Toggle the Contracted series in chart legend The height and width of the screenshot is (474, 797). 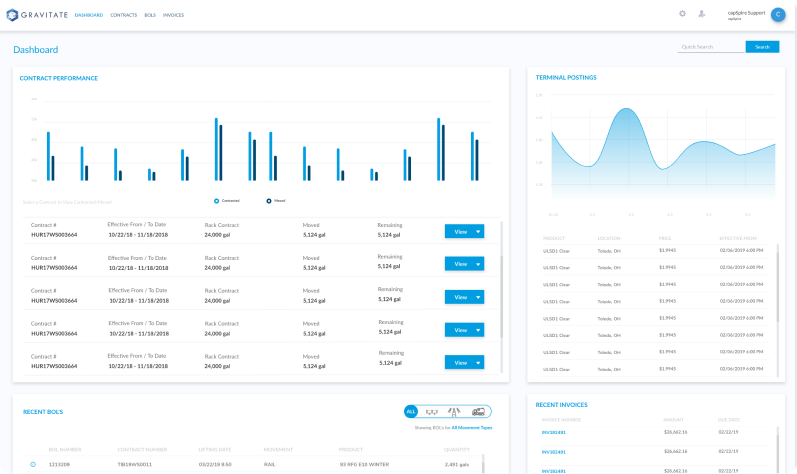coord(217,200)
